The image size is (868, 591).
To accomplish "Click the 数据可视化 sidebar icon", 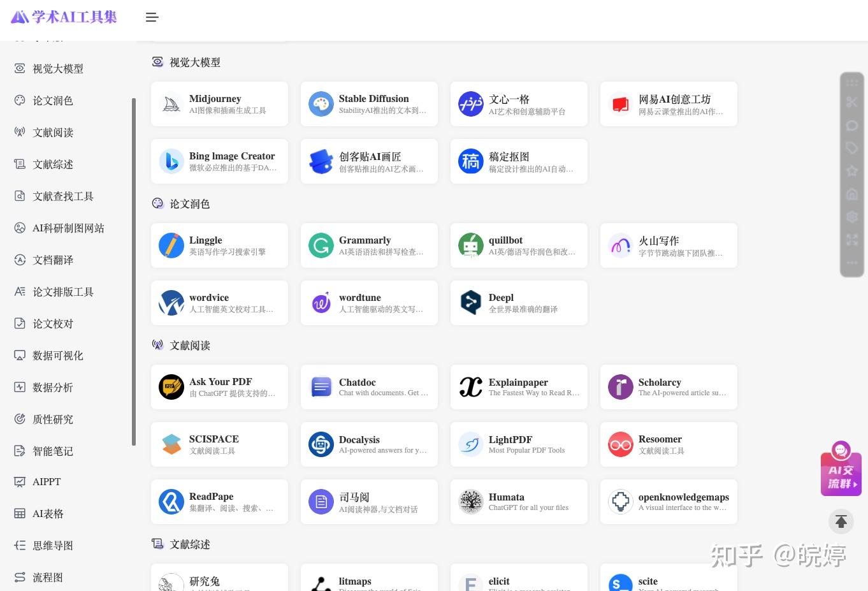I will tap(20, 355).
